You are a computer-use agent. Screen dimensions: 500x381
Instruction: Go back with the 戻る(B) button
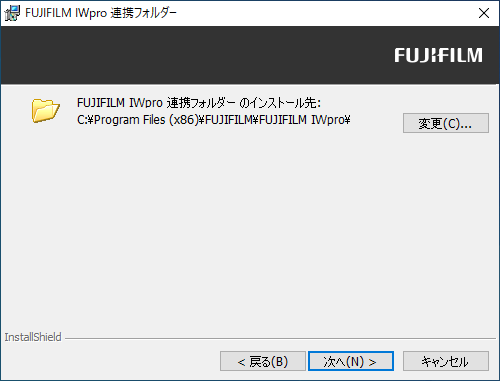tap(263, 361)
